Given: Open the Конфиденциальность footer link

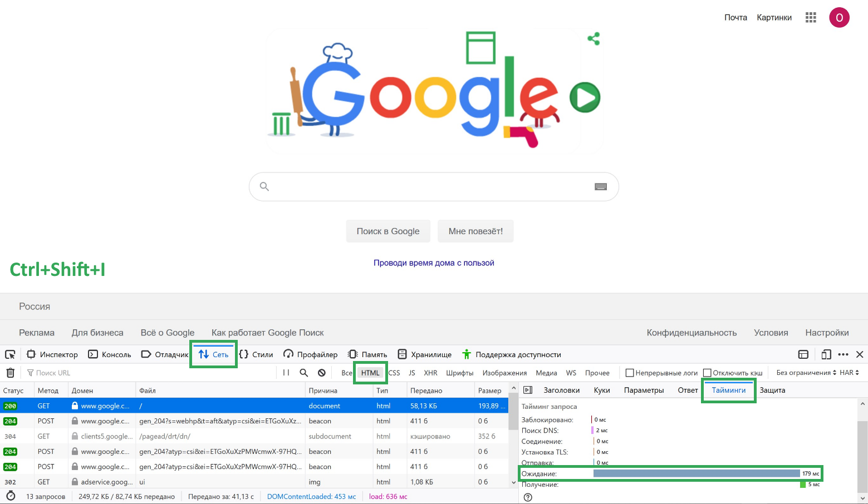Looking at the screenshot, I should click(692, 333).
